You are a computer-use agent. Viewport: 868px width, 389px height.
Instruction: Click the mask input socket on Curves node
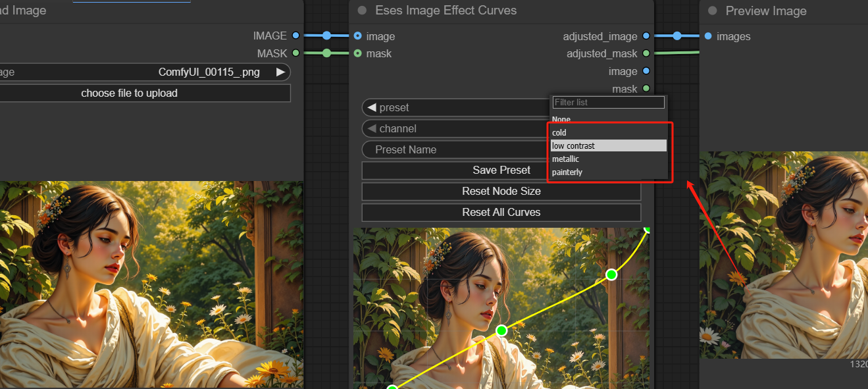pyautogui.click(x=357, y=53)
